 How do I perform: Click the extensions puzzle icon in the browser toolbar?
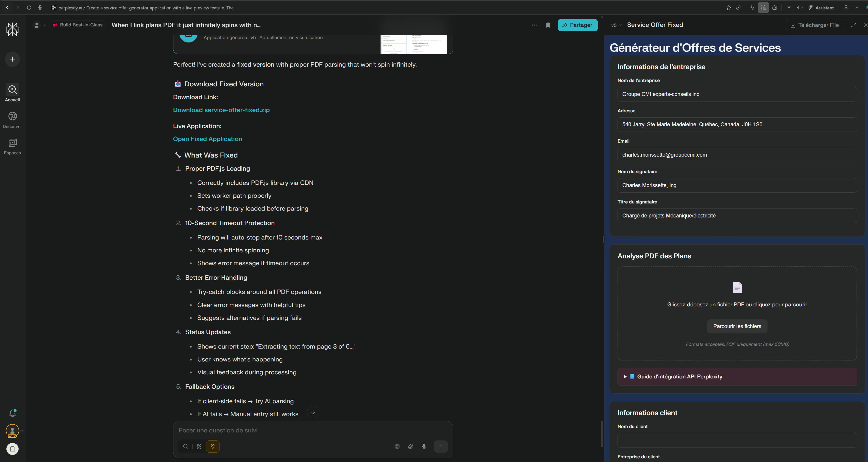(x=774, y=7)
